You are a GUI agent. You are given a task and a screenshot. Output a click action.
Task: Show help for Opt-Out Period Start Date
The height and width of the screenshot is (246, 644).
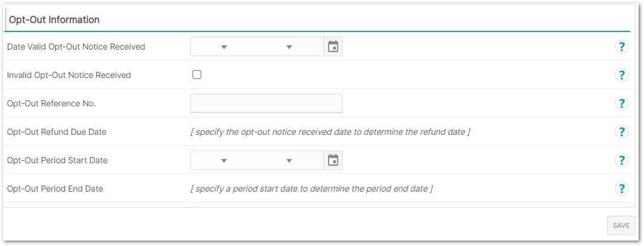622,160
